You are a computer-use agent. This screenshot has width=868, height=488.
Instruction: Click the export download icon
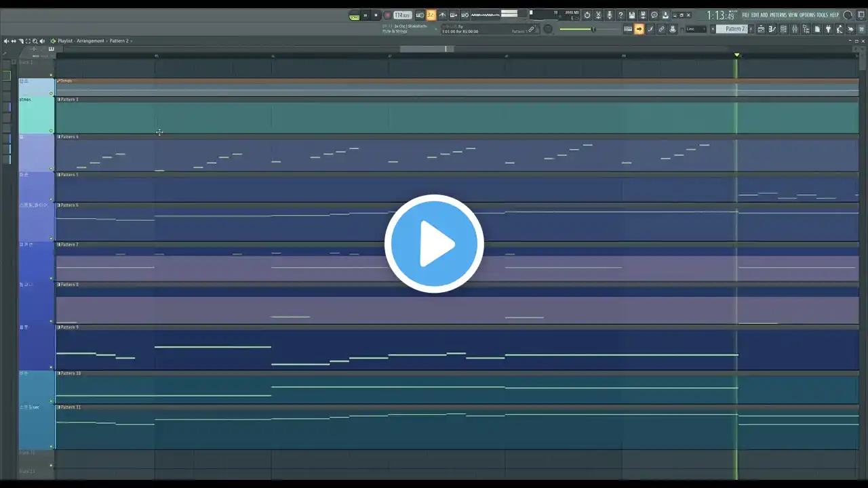[665, 15]
